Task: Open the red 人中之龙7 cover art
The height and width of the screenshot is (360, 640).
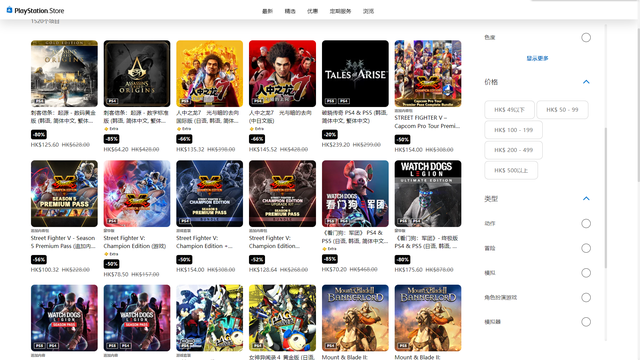Action: pos(282,73)
